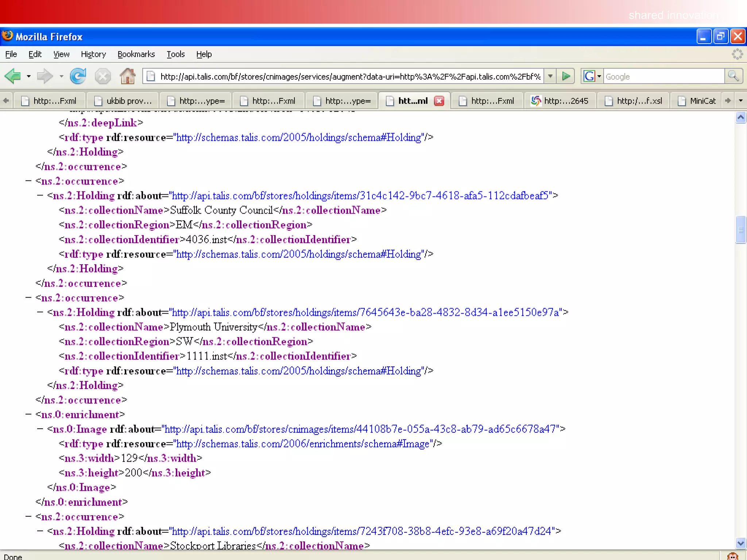The width and height of the screenshot is (747, 560).
Task: Select the ukbib prov... tab
Action: tap(123, 101)
